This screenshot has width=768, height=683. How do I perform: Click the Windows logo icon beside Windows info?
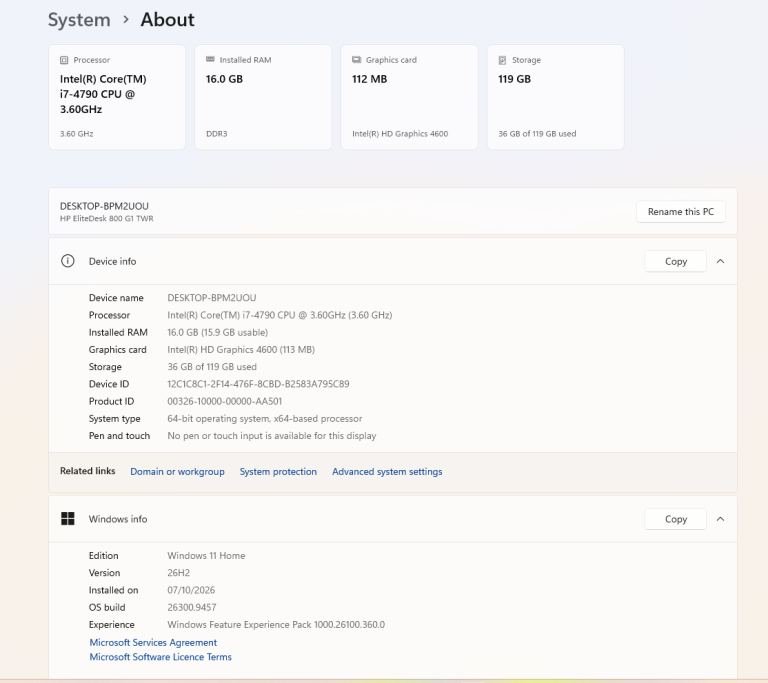pos(68,518)
